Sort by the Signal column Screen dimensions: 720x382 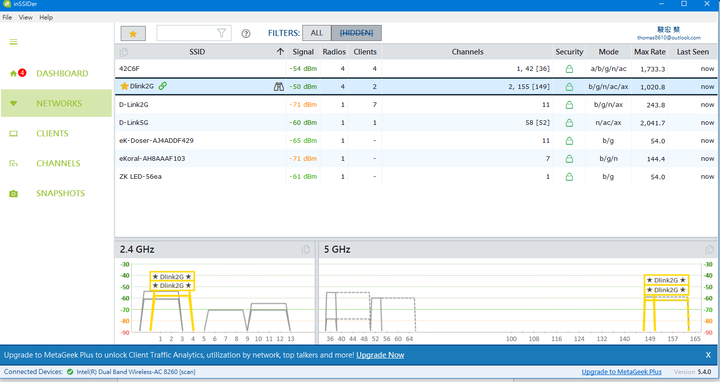(303, 52)
